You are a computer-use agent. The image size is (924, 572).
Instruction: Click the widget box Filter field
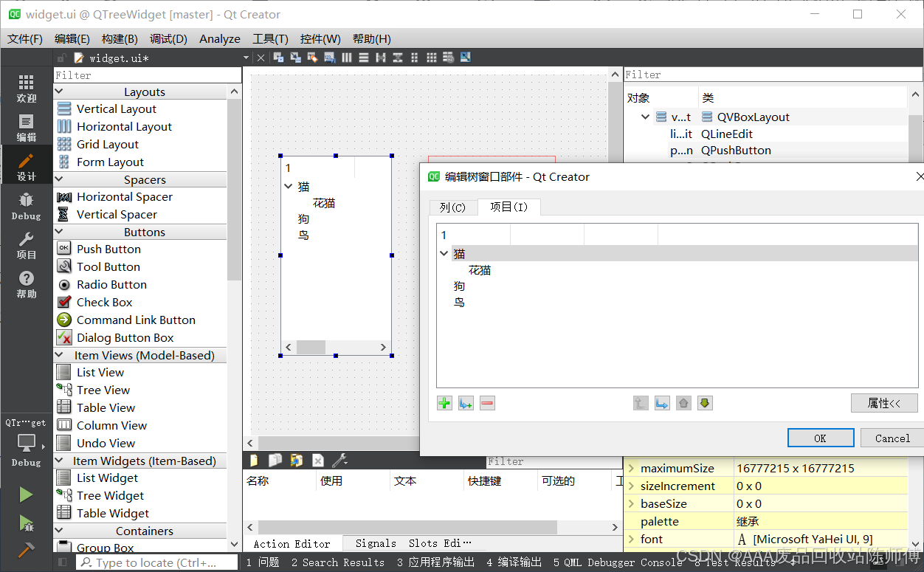point(148,75)
